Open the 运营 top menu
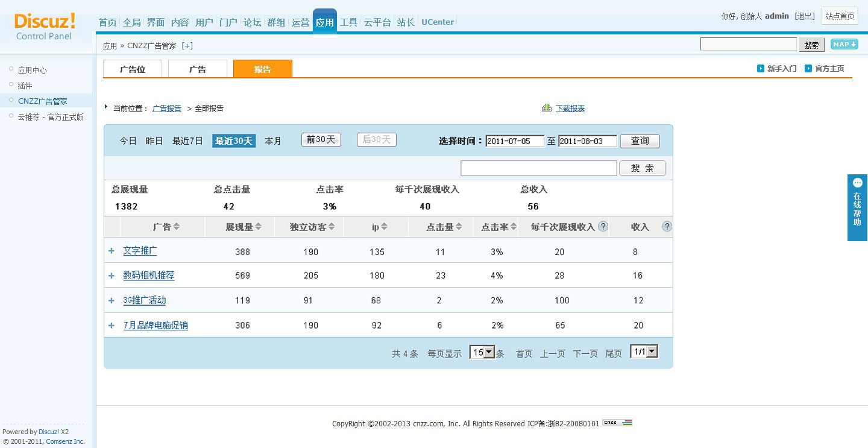 [300, 22]
